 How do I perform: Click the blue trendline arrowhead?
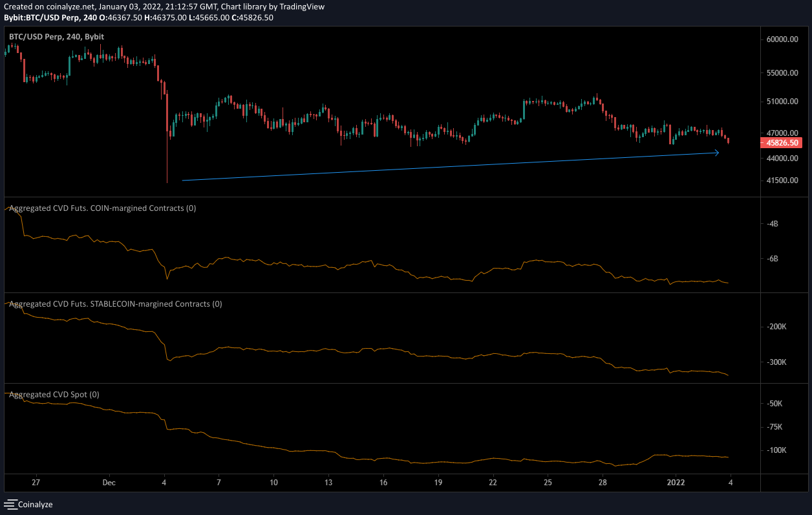(x=716, y=153)
